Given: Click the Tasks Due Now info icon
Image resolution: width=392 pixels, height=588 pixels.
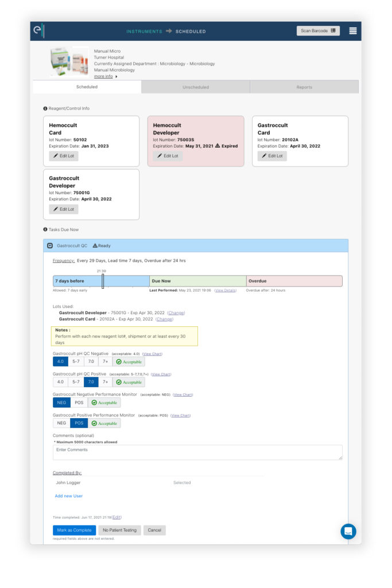Looking at the screenshot, I should [45, 230].
